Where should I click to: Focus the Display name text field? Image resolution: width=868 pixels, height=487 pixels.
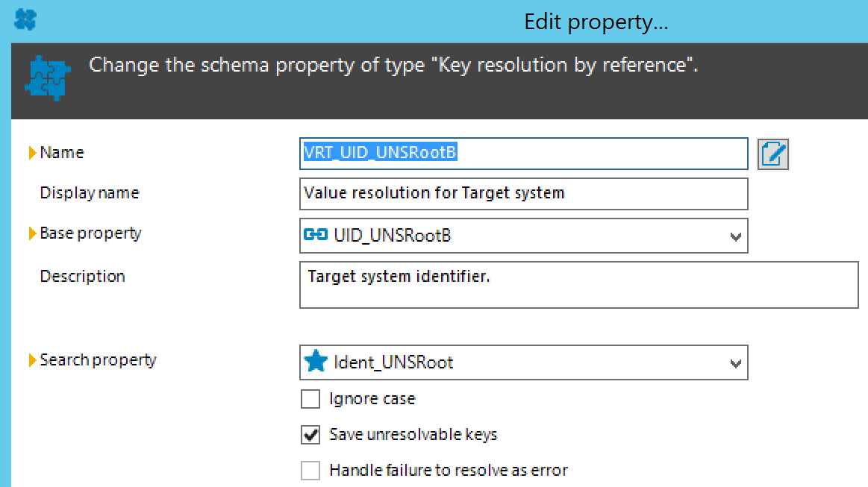coord(524,194)
